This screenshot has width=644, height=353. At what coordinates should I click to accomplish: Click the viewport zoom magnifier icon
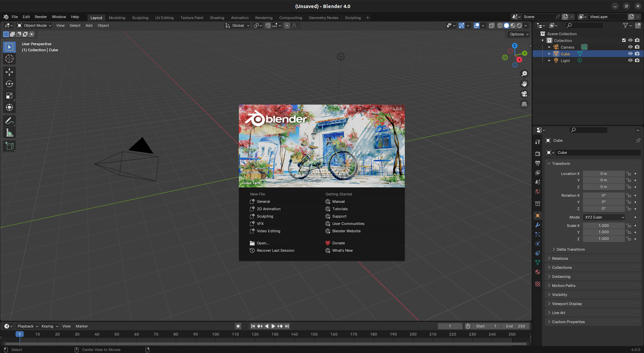click(x=524, y=74)
